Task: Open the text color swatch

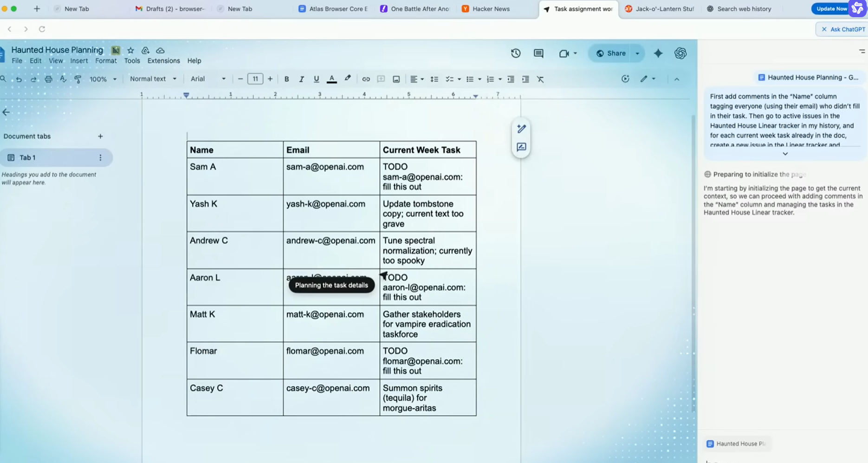Action: tap(331, 79)
